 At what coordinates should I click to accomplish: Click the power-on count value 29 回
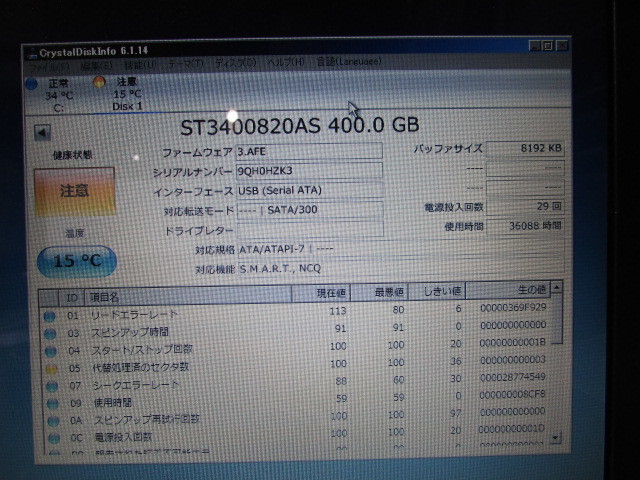pos(525,207)
